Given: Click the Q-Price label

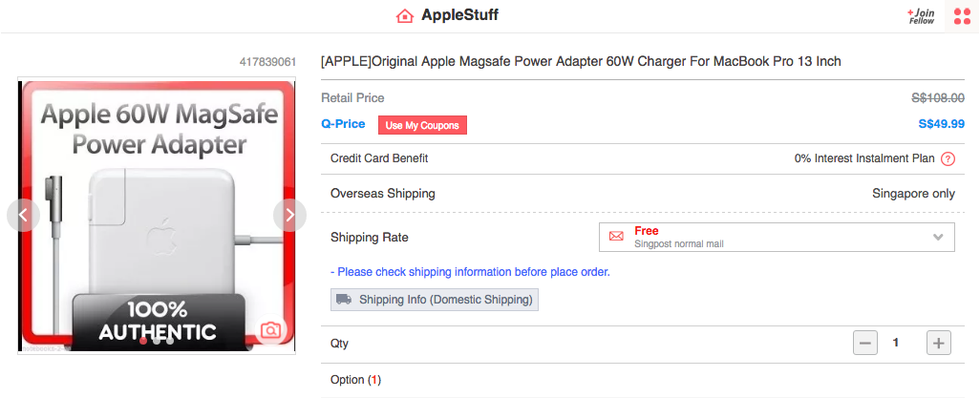Looking at the screenshot, I should (343, 124).
